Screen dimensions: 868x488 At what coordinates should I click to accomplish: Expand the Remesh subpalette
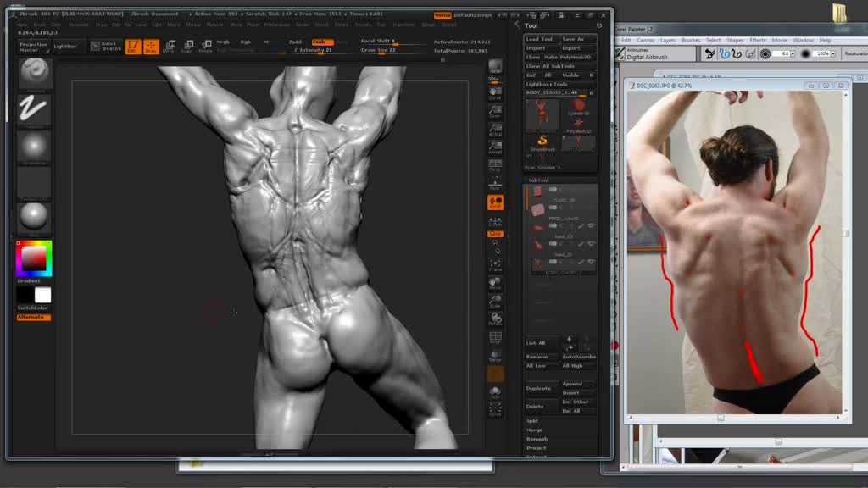coord(537,439)
